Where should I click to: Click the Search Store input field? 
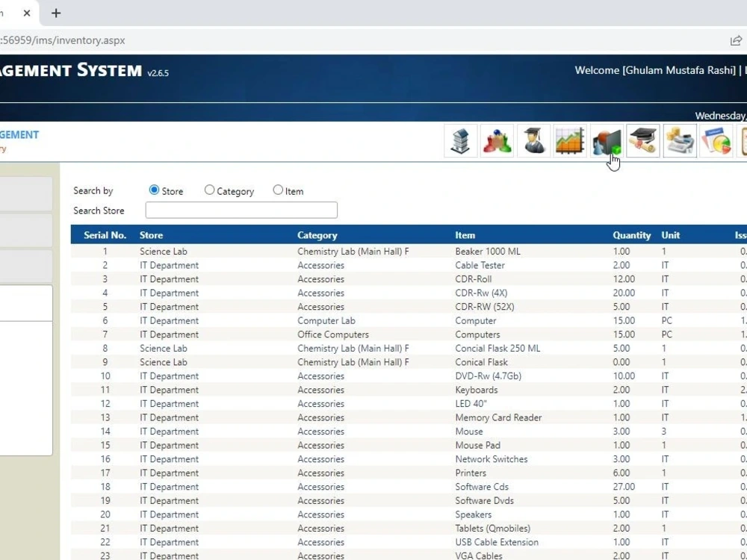241,210
